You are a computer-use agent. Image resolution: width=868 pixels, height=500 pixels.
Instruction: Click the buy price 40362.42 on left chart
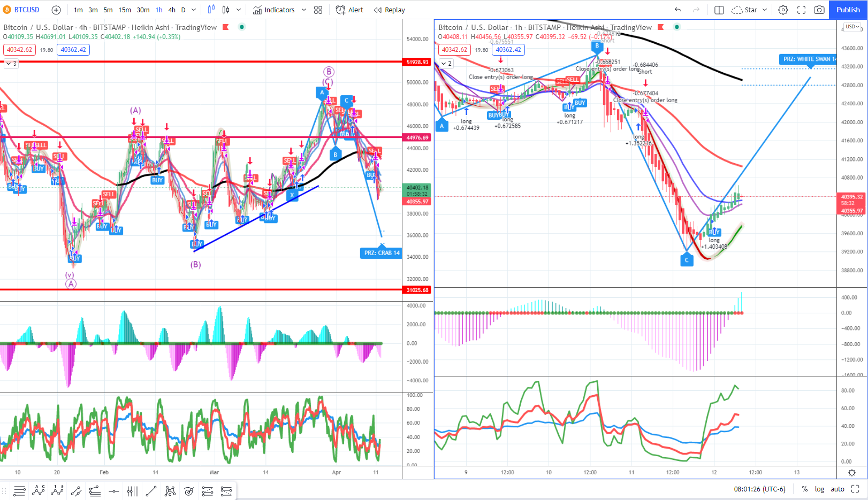tap(73, 50)
